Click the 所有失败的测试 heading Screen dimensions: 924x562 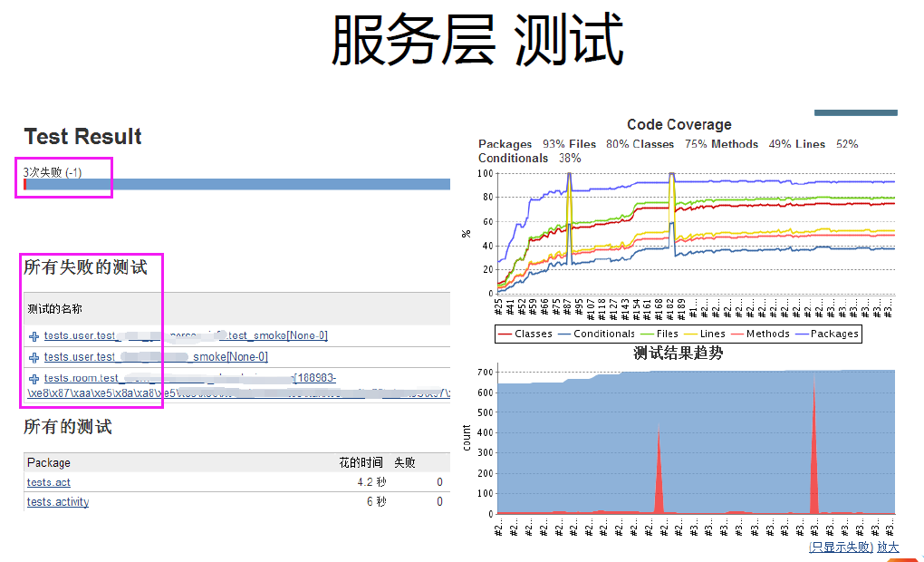tap(85, 267)
